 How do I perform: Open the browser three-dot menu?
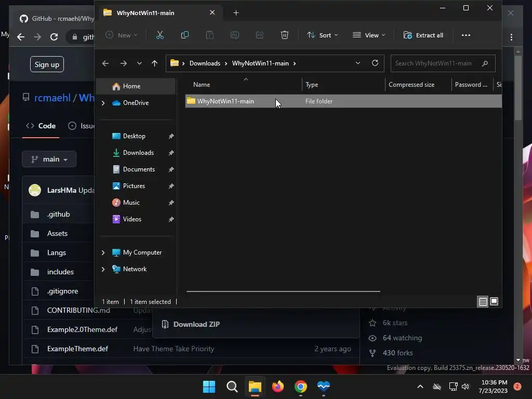[511, 37]
